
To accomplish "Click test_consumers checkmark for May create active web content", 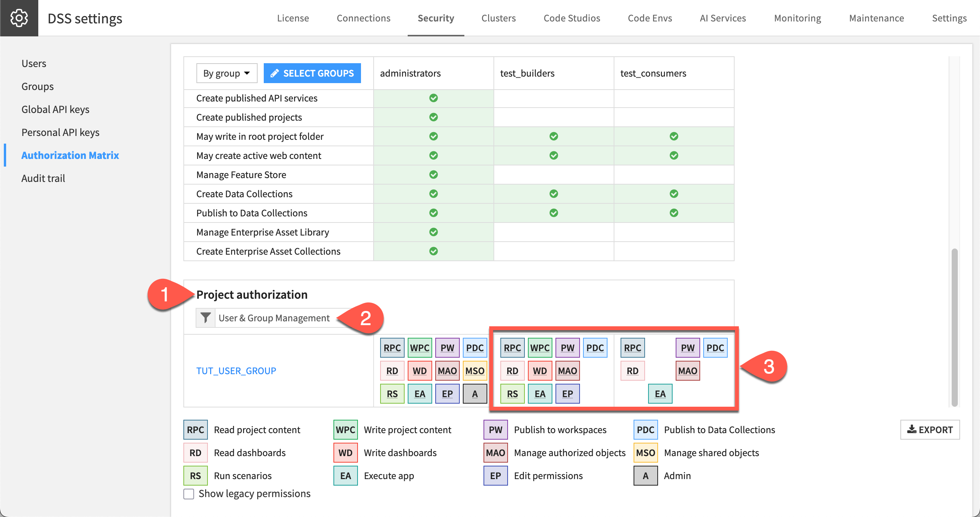I will click(674, 155).
